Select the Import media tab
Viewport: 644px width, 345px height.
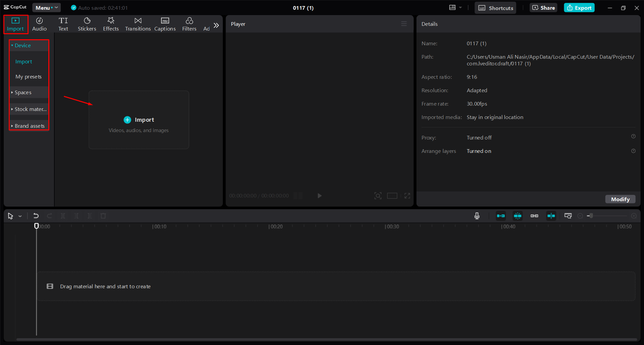pyautogui.click(x=15, y=24)
